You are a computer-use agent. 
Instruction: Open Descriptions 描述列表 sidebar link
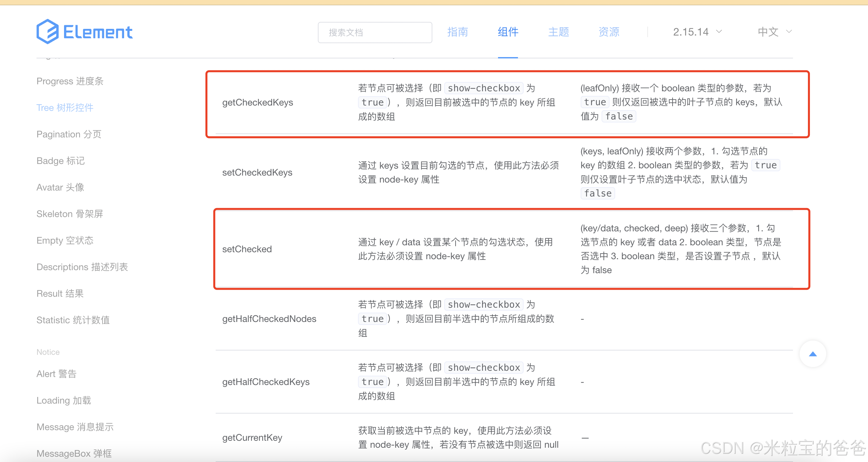click(x=82, y=267)
